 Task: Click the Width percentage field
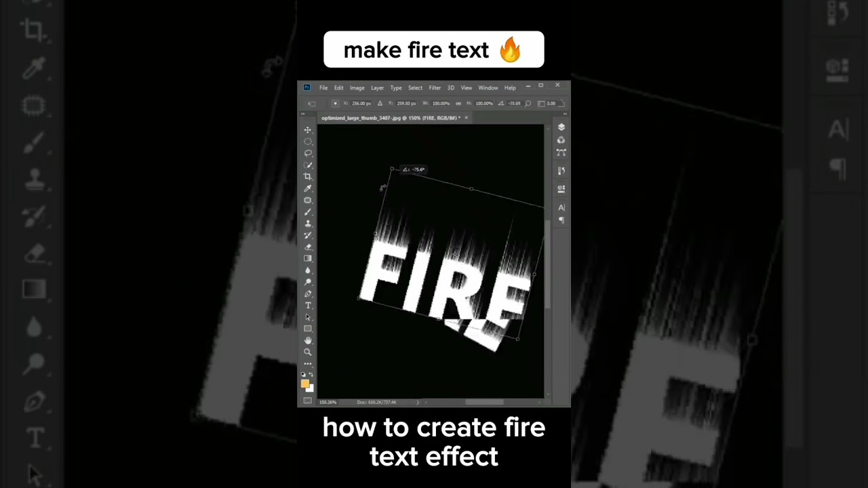pos(441,103)
